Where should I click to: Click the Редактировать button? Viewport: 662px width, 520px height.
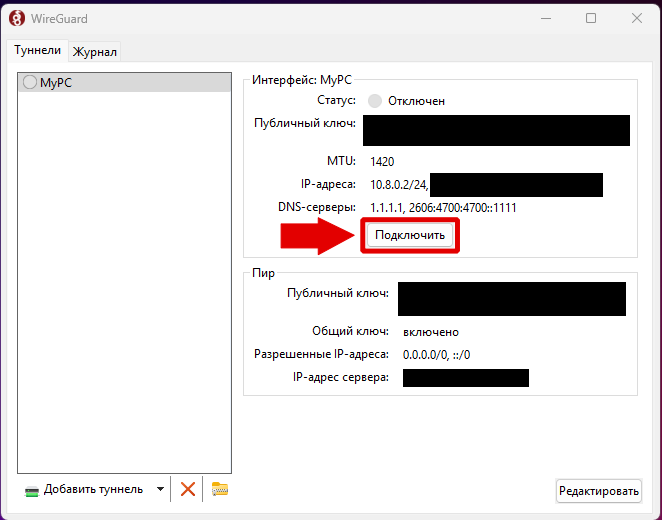598,490
